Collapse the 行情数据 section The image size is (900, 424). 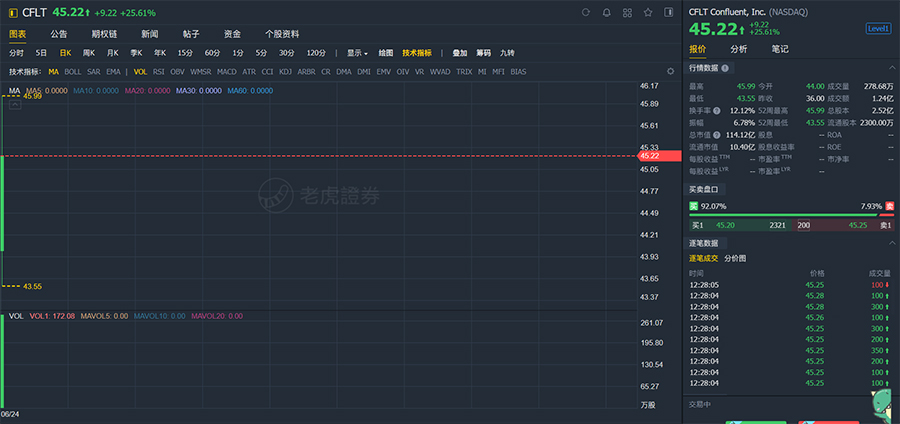[x=891, y=68]
